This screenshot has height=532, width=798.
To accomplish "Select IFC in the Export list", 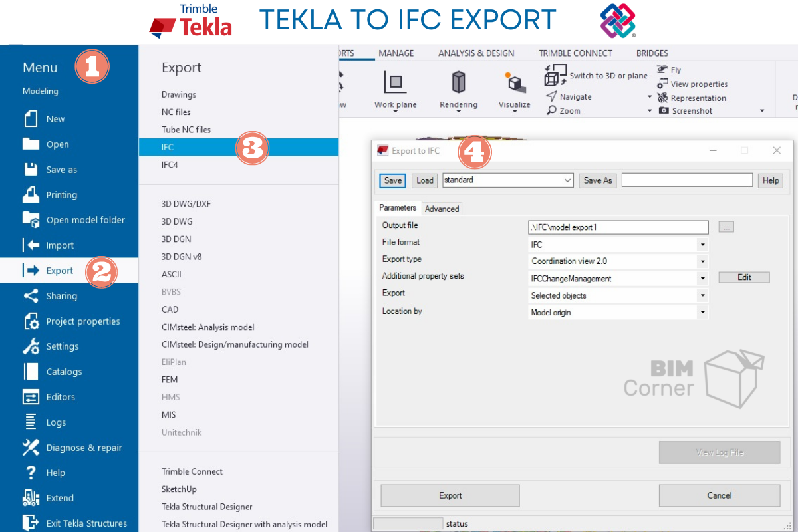I will pos(239,147).
